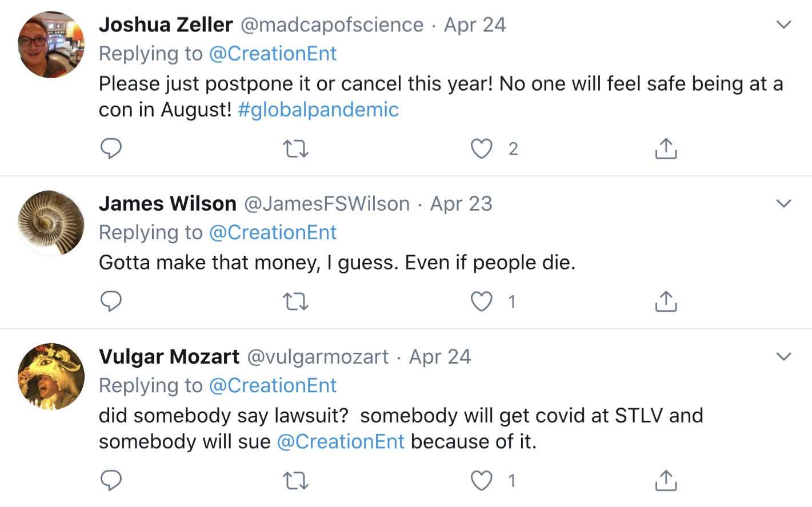
Task: Open the #globalpandemic hashtag
Action: coord(318,110)
